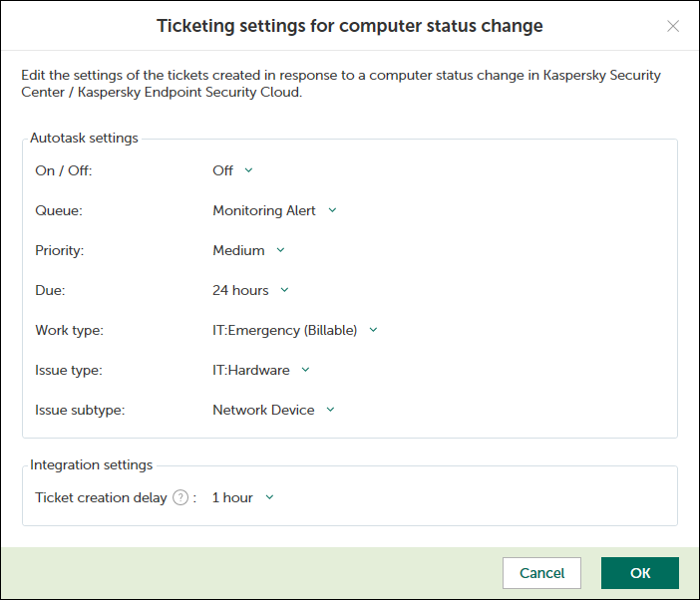Open the Network Device issue subtype dropdown
The height and width of the screenshot is (600, 700).
tap(263, 410)
